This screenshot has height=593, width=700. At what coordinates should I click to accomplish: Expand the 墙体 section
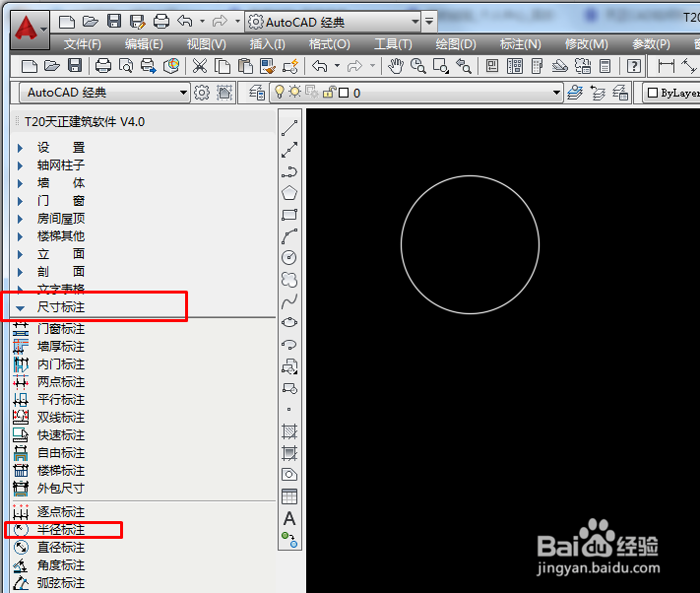[20, 183]
